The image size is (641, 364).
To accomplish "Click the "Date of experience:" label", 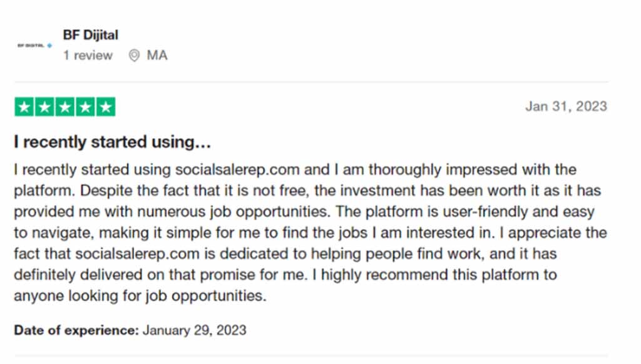I will [76, 330].
